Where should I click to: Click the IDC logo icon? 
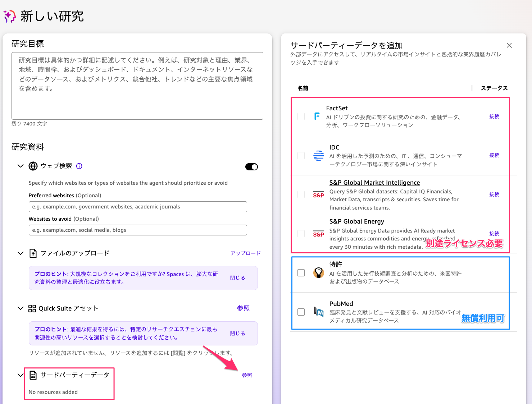[x=318, y=155]
